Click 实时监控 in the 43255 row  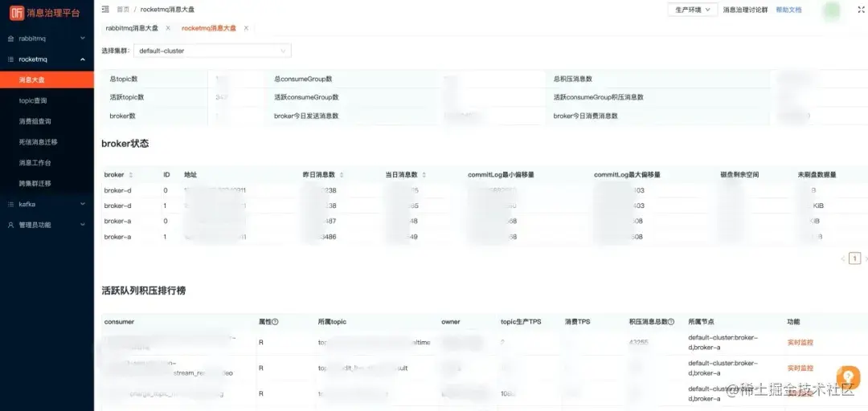click(800, 343)
